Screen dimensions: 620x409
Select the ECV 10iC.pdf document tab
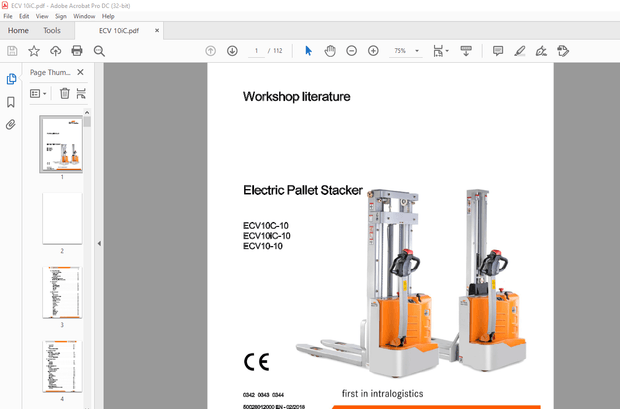[x=119, y=31]
